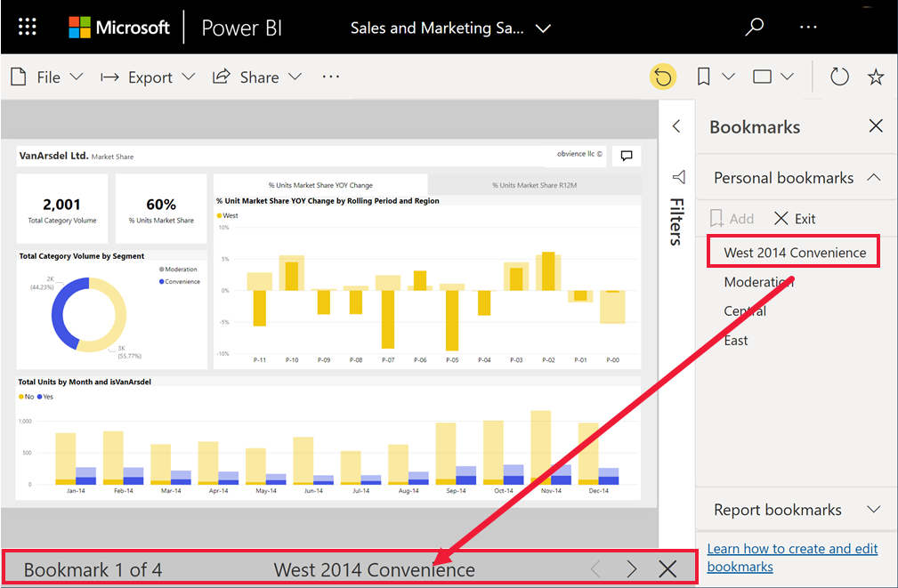Switch to % Units Market Share R12M tab
The width and height of the screenshot is (898, 588).
click(534, 185)
